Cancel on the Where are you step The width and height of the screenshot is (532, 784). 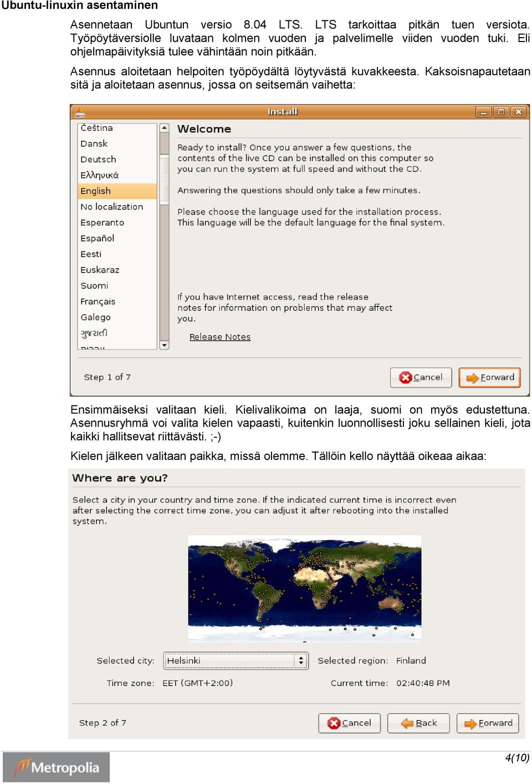coord(349,723)
